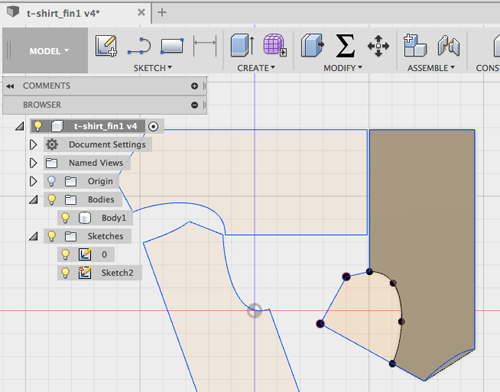Collapse the Sketches node
Image resolution: width=500 pixels, height=392 pixels.
[33, 237]
